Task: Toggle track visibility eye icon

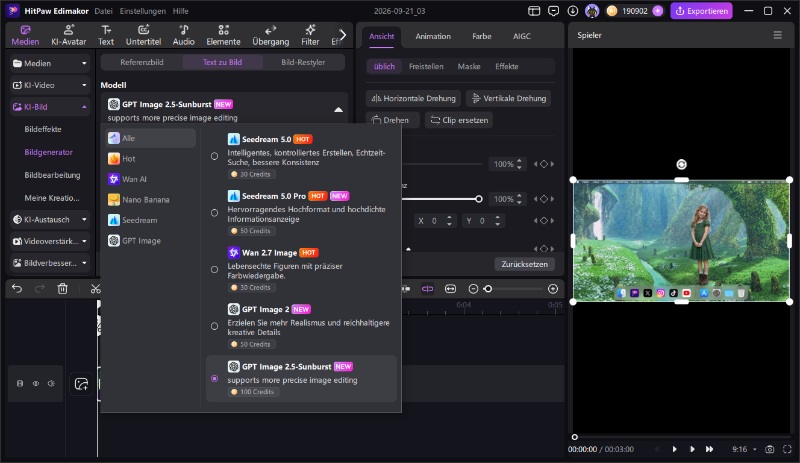Action: pyautogui.click(x=36, y=383)
